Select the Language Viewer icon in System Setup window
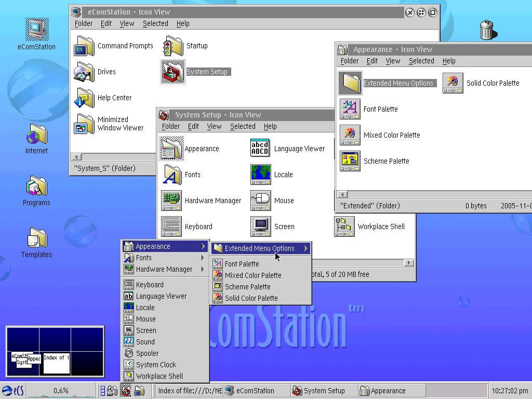532x399 pixels. pyautogui.click(x=261, y=148)
